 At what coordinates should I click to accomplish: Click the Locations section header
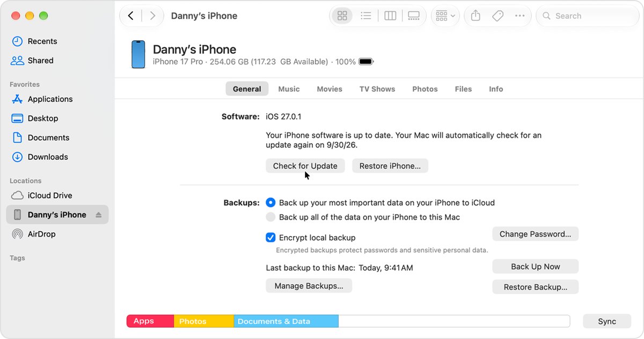click(x=26, y=181)
